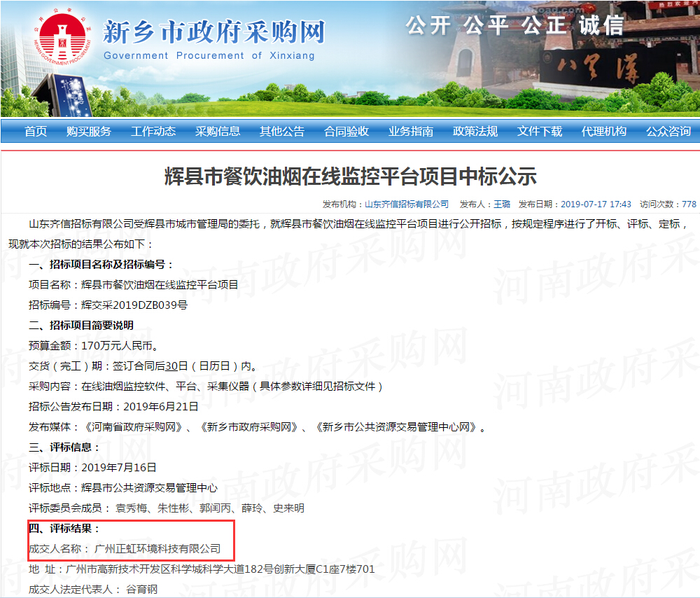Go to 政策法规 in the nav bar
700x598 pixels.
point(475,132)
